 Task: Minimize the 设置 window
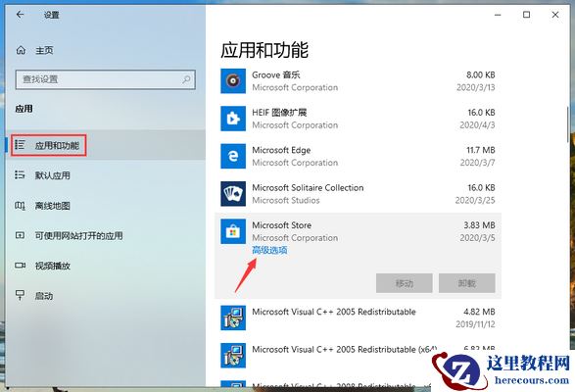tap(498, 15)
